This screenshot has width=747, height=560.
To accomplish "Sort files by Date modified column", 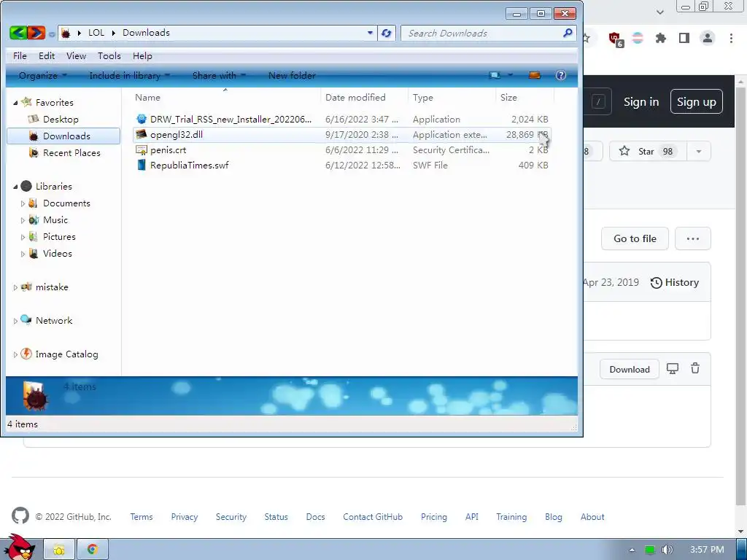I will click(355, 97).
